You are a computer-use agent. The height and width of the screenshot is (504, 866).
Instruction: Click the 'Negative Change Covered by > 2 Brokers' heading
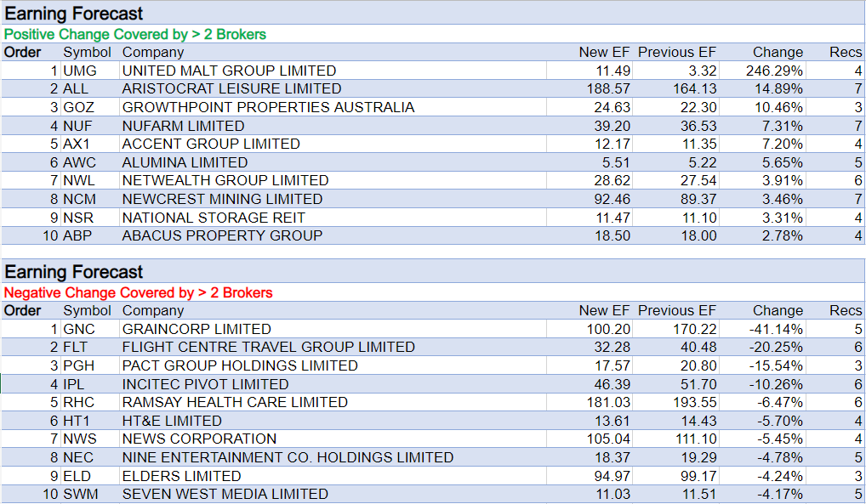139,293
